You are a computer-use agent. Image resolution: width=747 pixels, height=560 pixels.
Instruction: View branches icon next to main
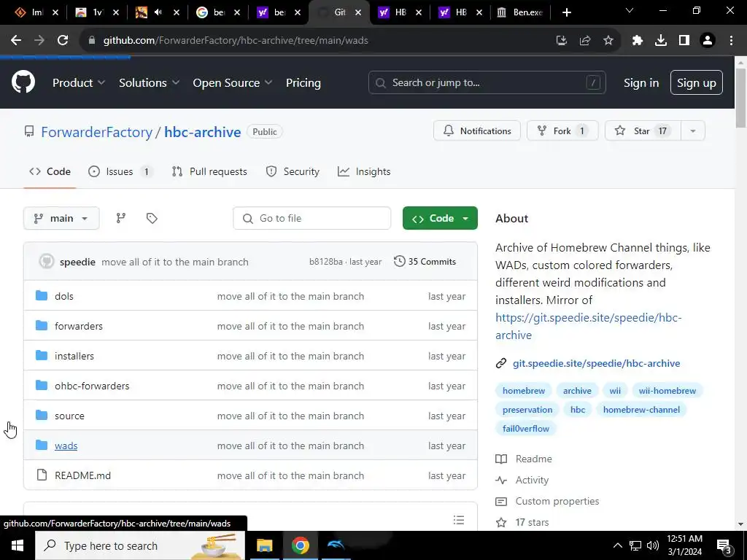coord(121,218)
